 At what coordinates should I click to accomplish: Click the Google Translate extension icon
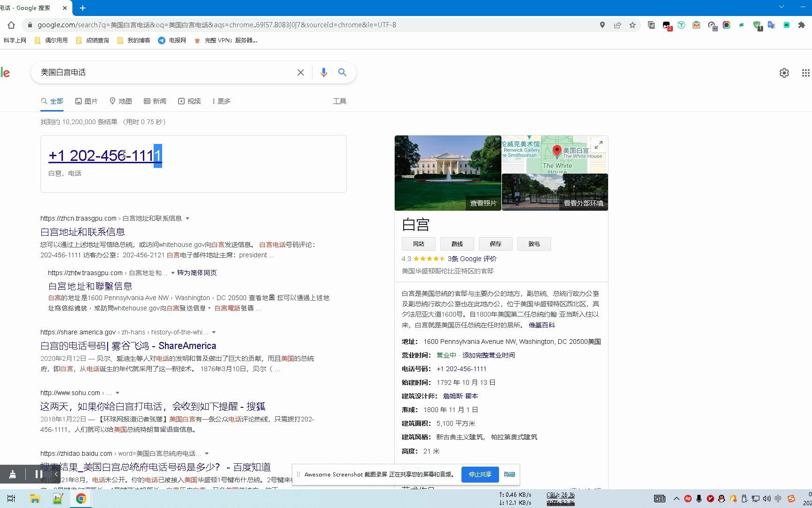tap(772, 25)
